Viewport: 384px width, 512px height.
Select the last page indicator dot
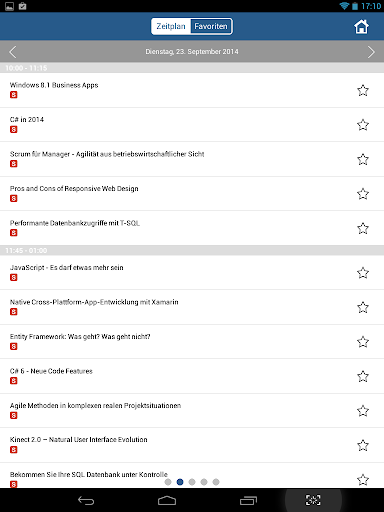pyautogui.click(x=216, y=482)
